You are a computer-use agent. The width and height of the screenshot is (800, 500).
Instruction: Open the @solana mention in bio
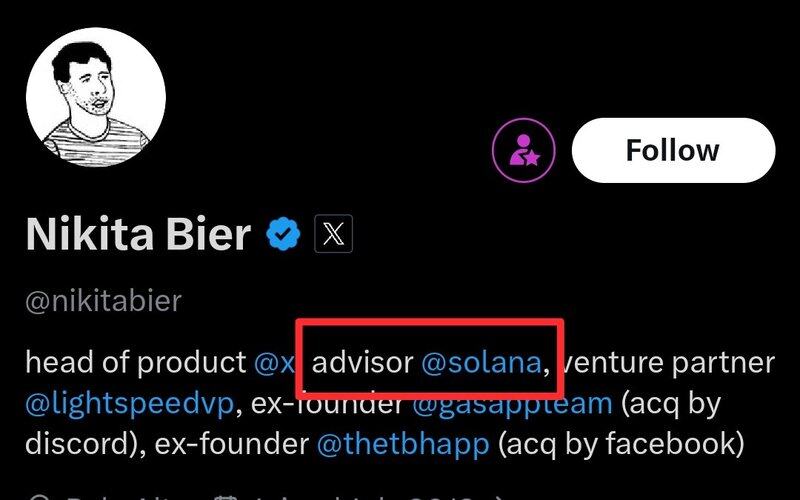pyautogui.click(x=481, y=362)
